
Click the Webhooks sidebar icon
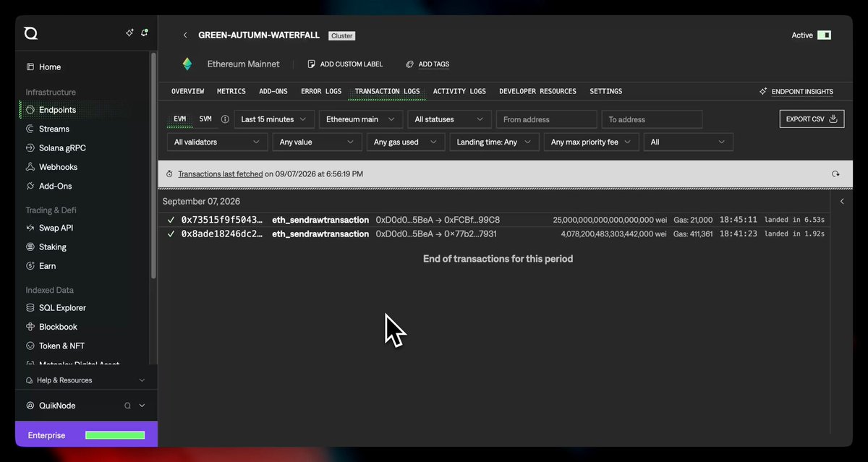30,167
